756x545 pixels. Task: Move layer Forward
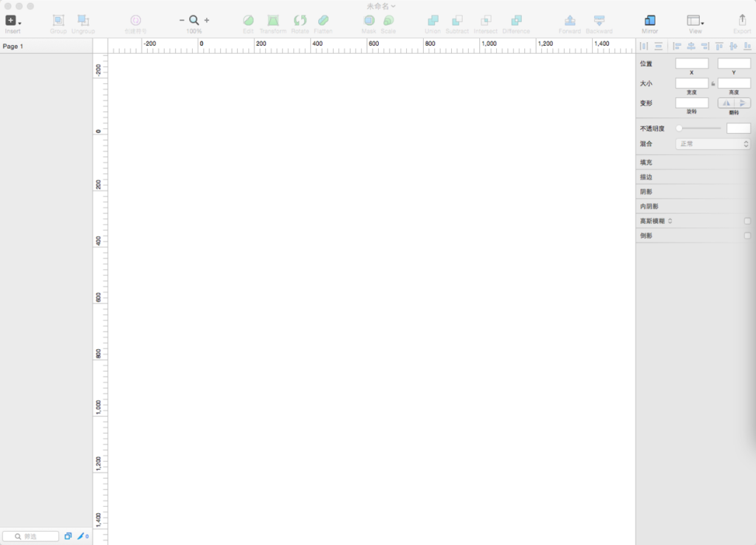pyautogui.click(x=570, y=20)
